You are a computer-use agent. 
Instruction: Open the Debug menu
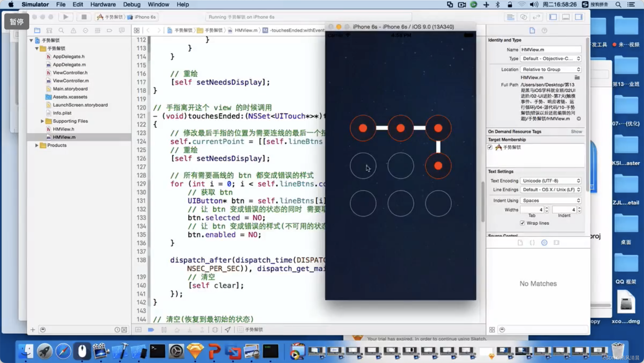click(x=131, y=4)
